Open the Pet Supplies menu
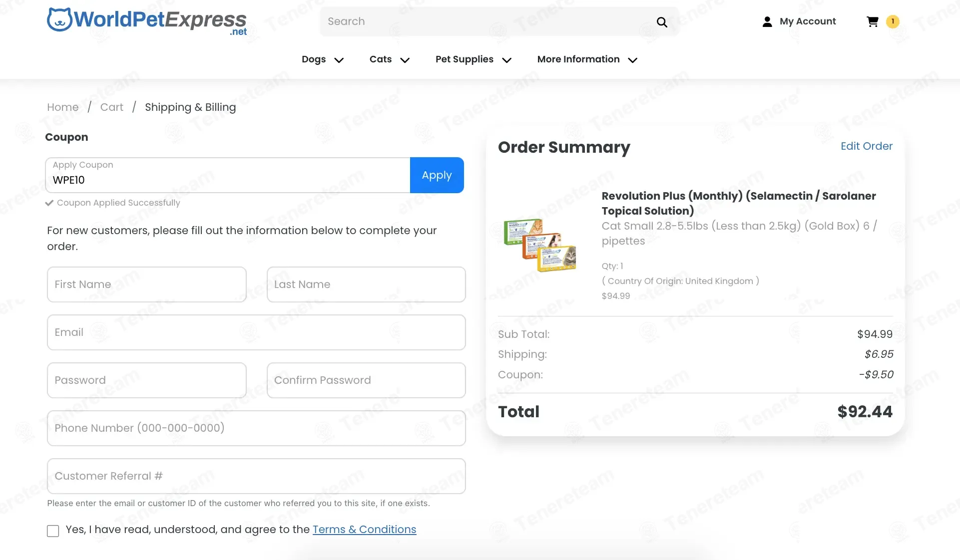The image size is (960, 560). (x=465, y=59)
